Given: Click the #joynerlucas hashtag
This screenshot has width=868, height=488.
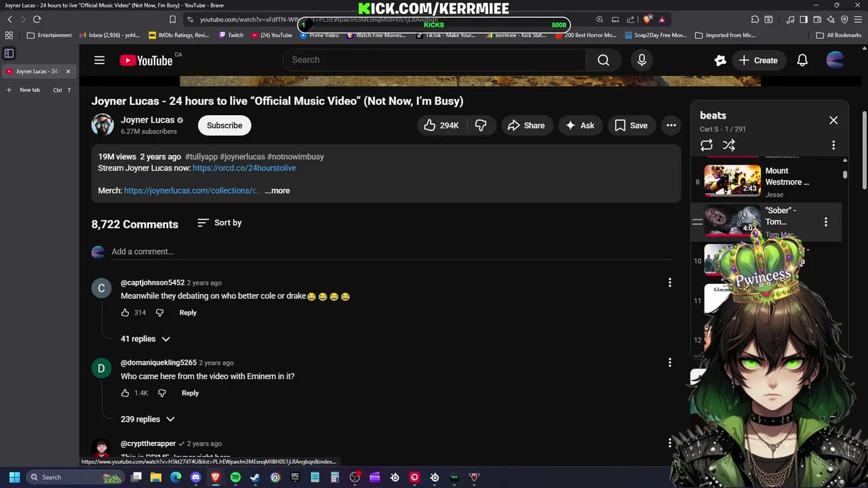Looking at the screenshot, I should [x=242, y=157].
